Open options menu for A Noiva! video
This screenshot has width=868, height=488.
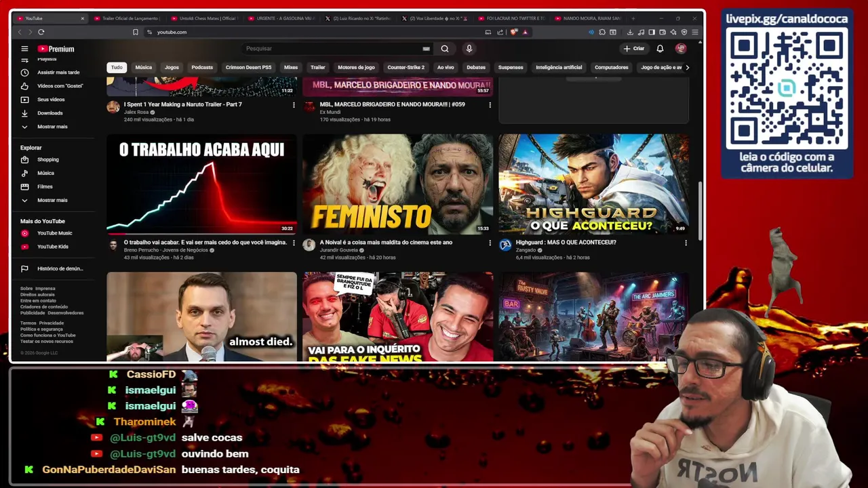click(490, 243)
